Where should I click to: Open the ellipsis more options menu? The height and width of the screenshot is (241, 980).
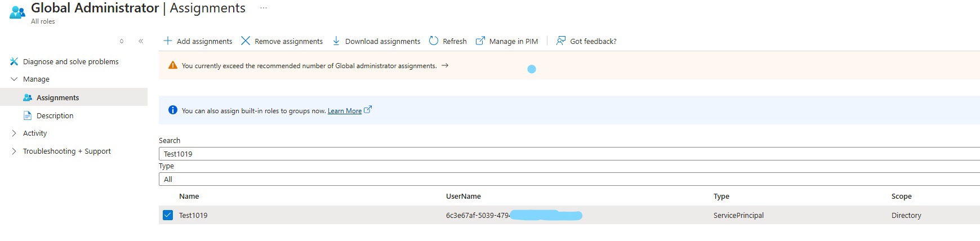click(x=264, y=8)
